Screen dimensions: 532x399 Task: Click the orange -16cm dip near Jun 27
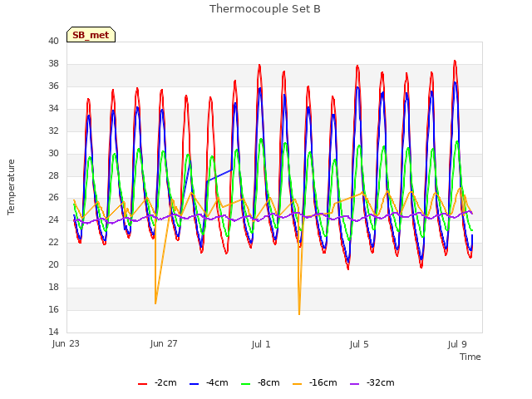click(155, 303)
